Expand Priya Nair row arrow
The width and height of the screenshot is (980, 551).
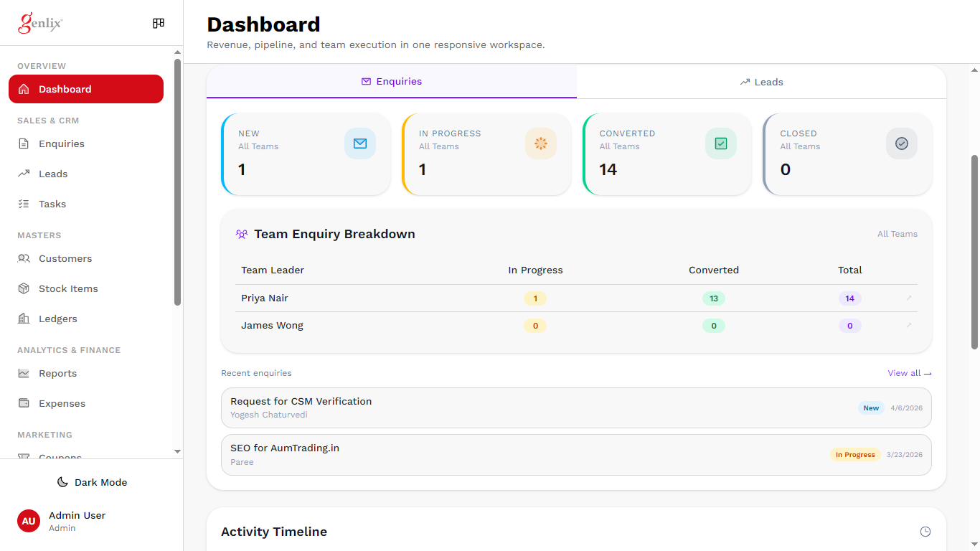click(909, 298)
